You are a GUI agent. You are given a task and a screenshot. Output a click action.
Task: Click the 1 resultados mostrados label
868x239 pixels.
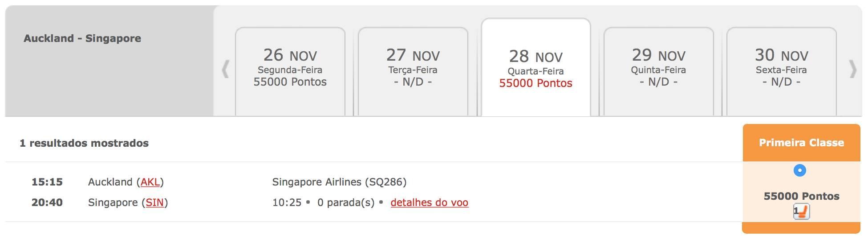(84, 143)
